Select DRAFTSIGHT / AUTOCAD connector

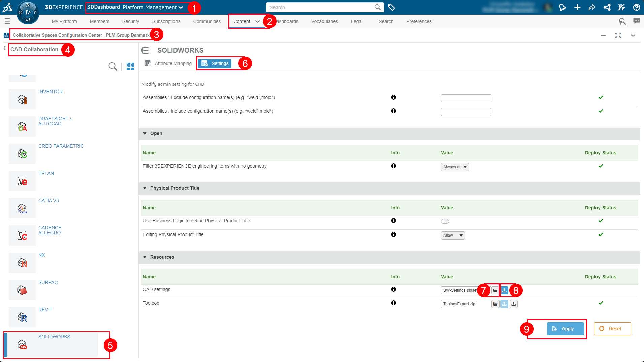point(55,121)
